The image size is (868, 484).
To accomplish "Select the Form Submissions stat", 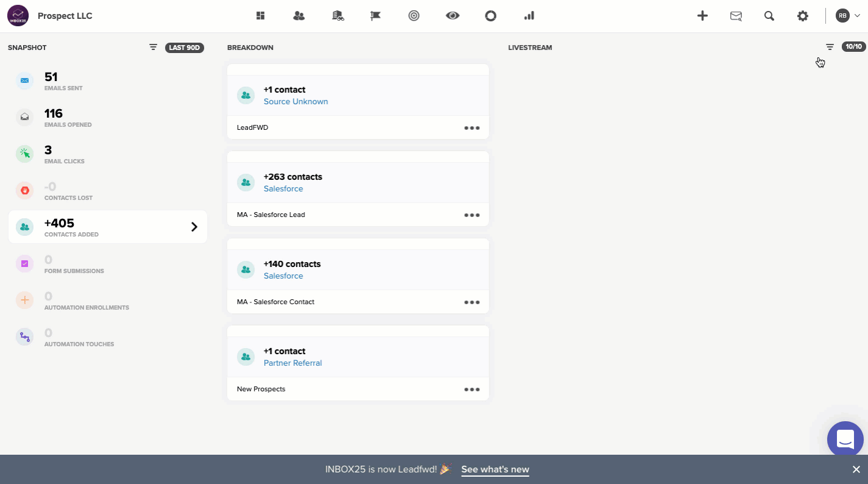I will (108, 263).
